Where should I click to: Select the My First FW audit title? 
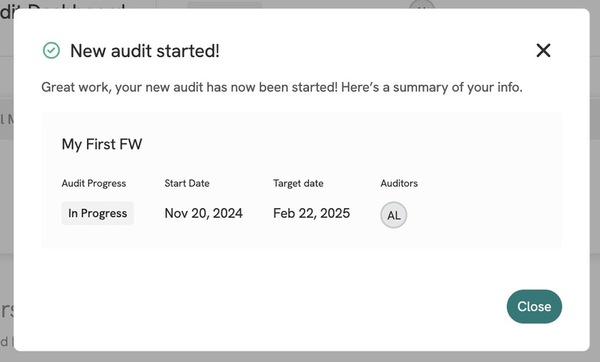(102, 144)
